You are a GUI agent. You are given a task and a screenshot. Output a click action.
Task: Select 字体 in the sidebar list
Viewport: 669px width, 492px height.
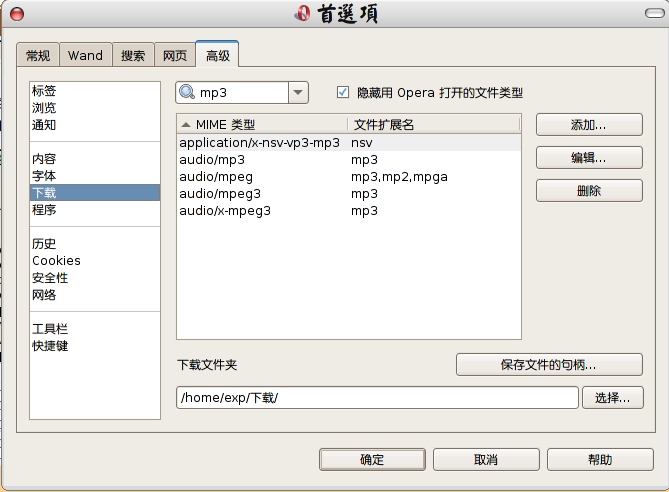(95, 175)
